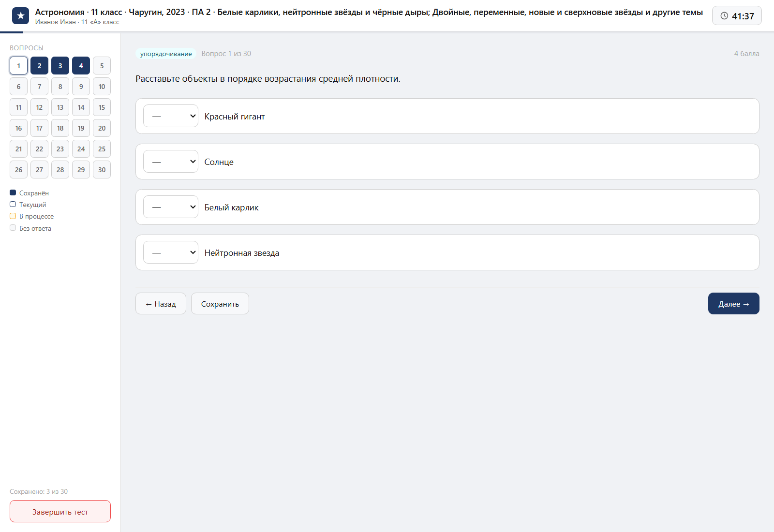Image resolution: width=774 pixels, height=532 pixels.
Task: Go to question 2 in navigator
Action: 39,66
